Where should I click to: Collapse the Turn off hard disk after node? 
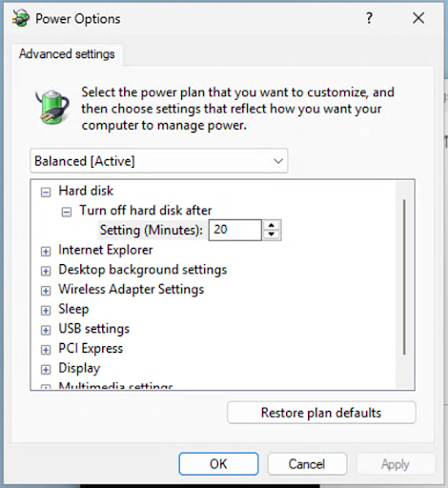click(67, 212)
